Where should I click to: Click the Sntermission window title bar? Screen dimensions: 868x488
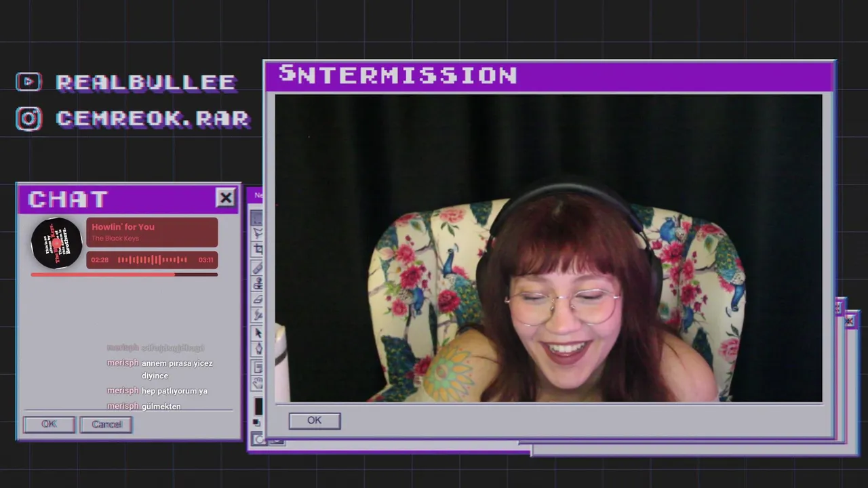(x=549, y=76)
